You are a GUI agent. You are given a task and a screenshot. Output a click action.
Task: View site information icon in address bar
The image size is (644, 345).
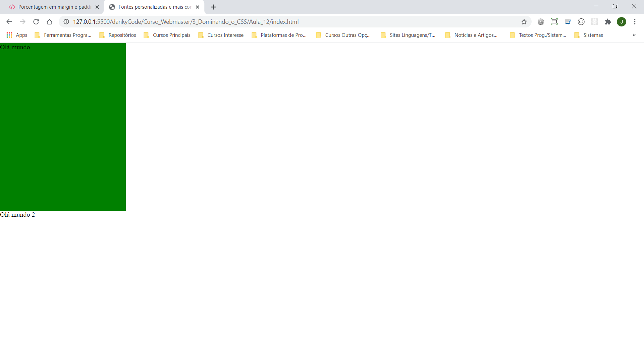(x=66, y=22)
